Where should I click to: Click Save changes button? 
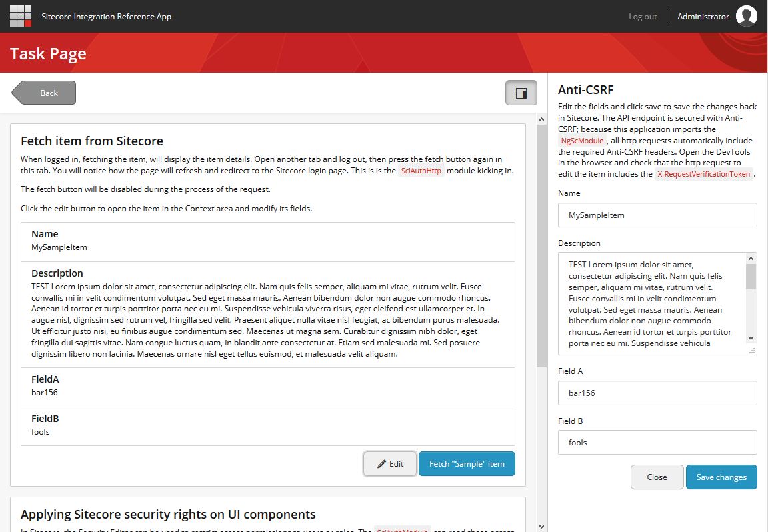(721, 477)
